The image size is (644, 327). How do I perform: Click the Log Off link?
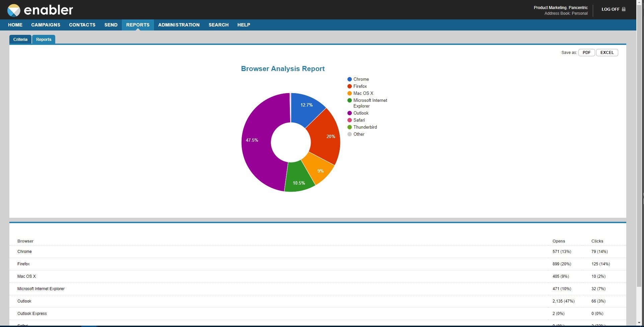point(610,9)
